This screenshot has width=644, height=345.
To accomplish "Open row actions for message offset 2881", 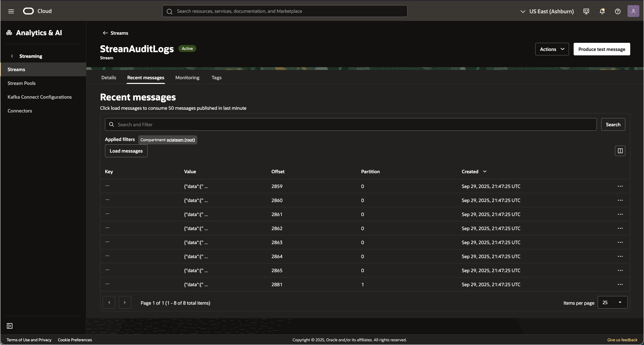I will (x=620, y=284).
